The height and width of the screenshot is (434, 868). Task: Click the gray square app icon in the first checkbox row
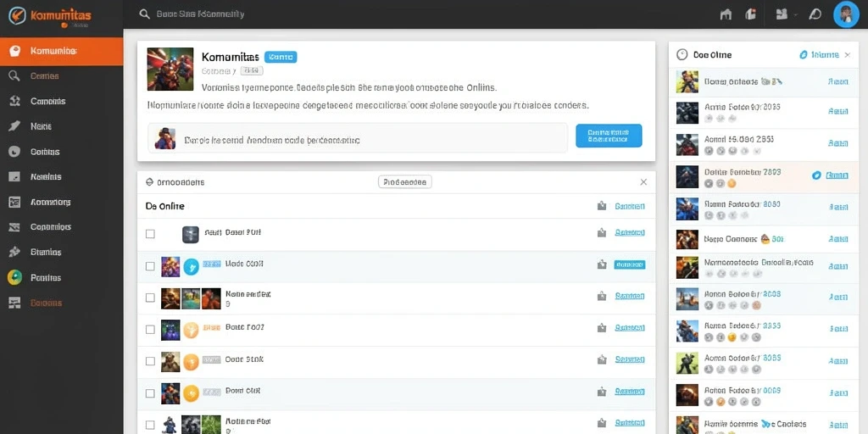[191, 235]
